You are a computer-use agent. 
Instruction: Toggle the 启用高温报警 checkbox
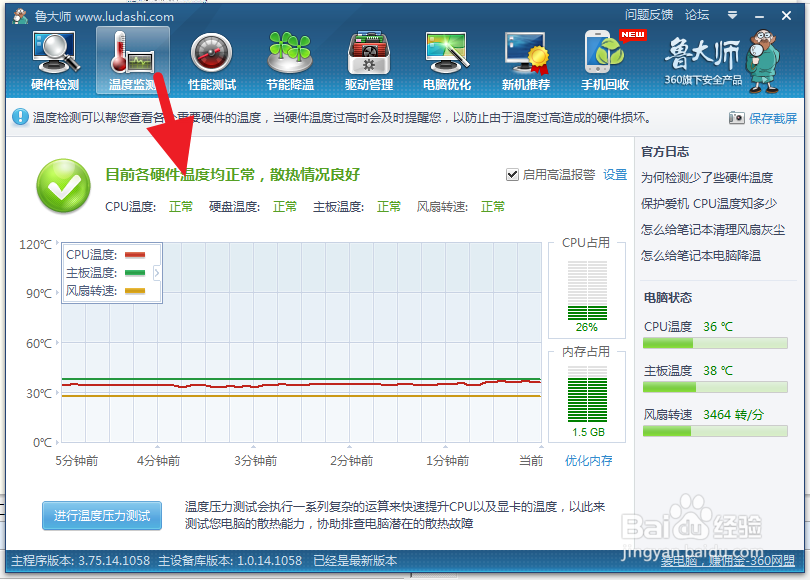click(512, 175)
